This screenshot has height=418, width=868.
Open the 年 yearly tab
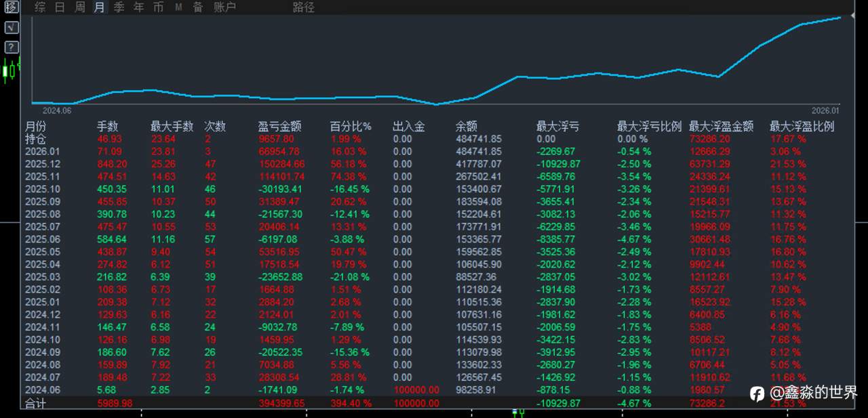click(x=139, y=7)
